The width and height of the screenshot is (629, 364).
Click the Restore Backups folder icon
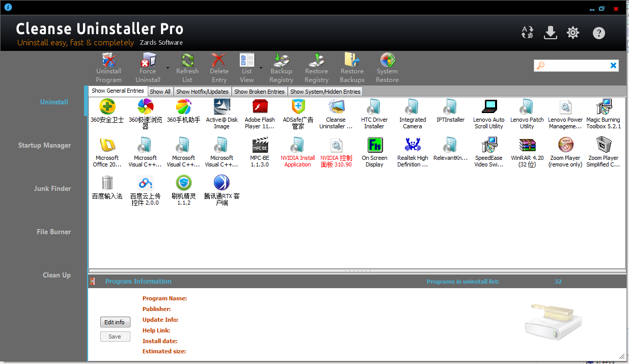point(352,60)
